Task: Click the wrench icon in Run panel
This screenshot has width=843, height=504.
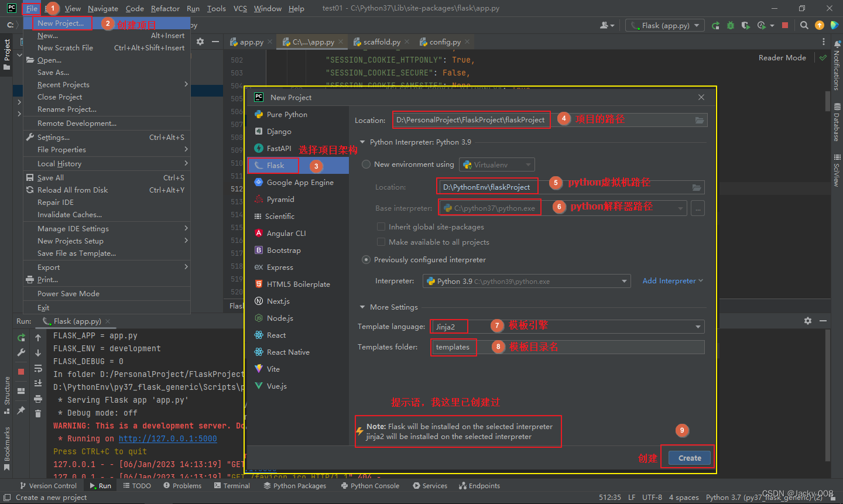Action: (21, 352)
